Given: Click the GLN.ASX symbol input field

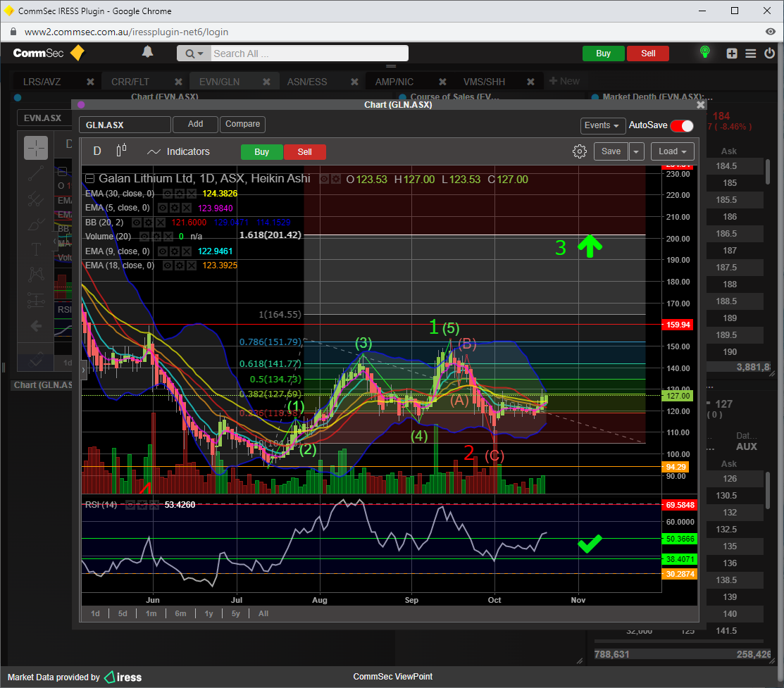Looking at the screenshot, I should [x=125, y=125].
